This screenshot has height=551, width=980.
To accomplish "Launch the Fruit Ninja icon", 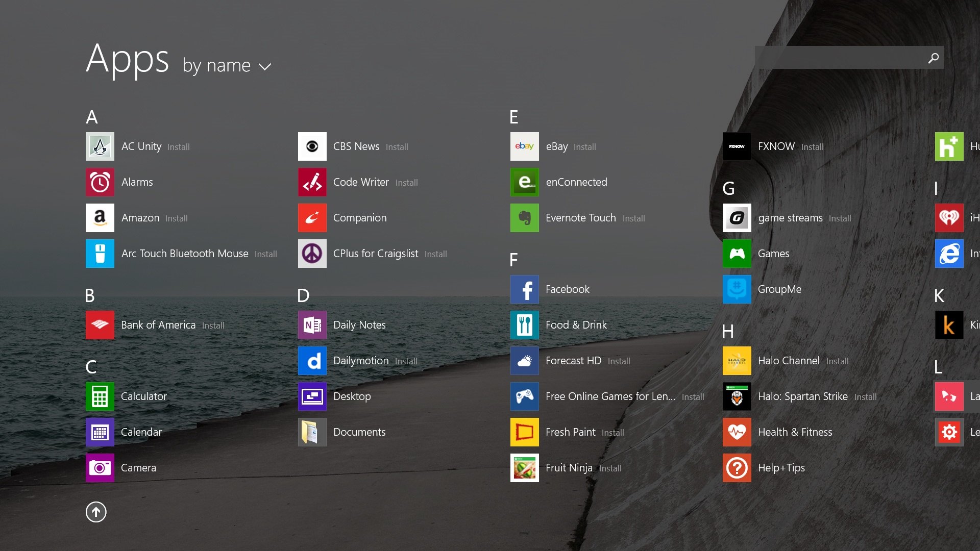I will tap(525, 468).
